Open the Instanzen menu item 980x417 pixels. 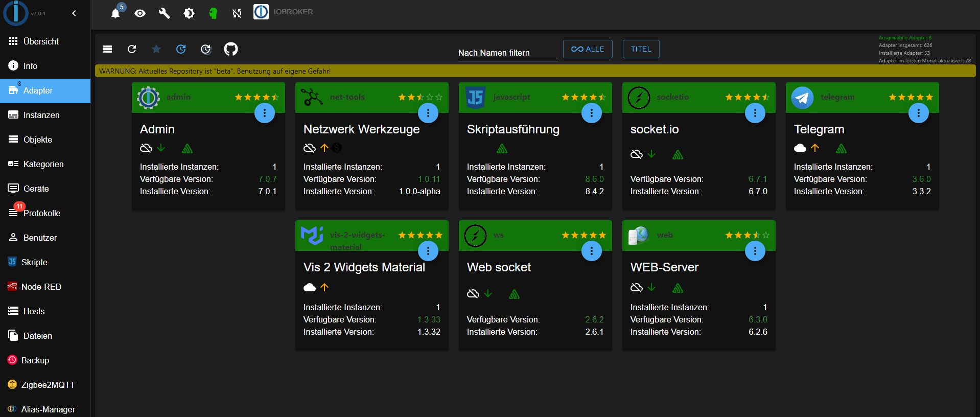41,115
